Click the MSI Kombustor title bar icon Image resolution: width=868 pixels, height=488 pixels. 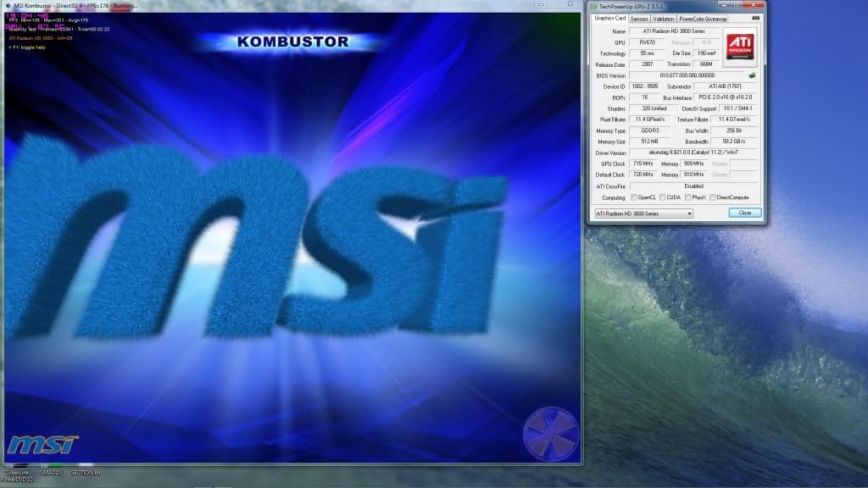coord(8,6)
